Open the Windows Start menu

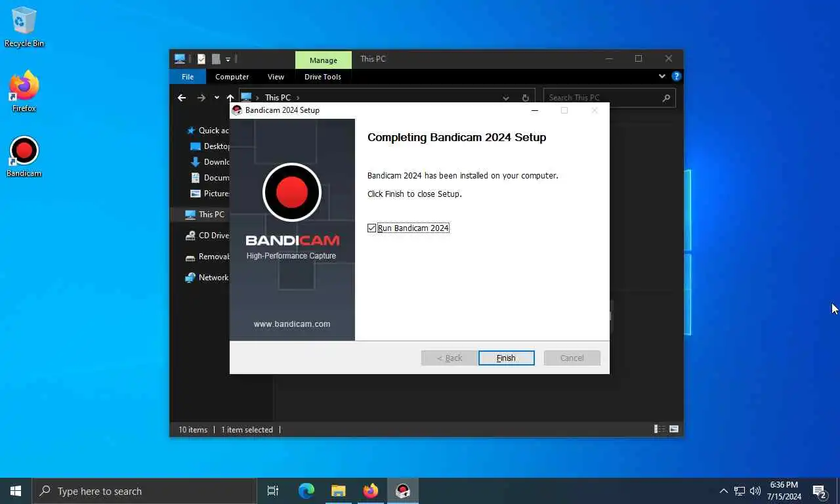(16, 491)
